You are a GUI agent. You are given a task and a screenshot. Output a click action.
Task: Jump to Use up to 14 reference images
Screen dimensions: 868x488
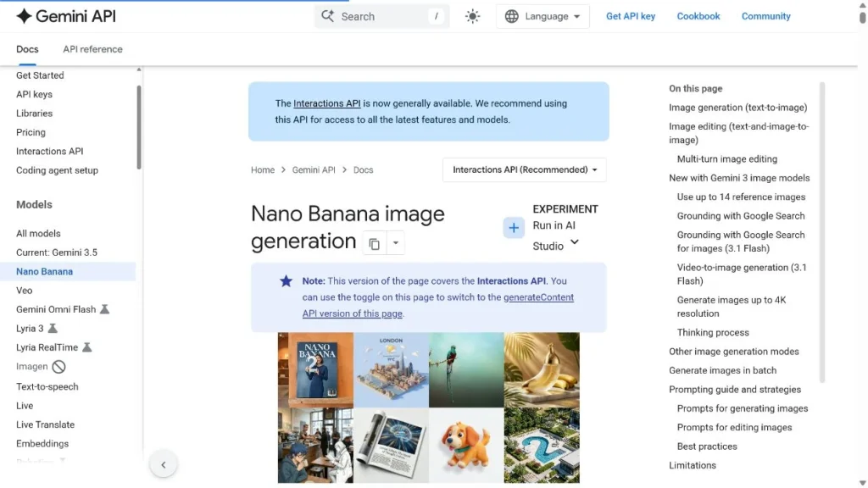click(x=741, y=197)
